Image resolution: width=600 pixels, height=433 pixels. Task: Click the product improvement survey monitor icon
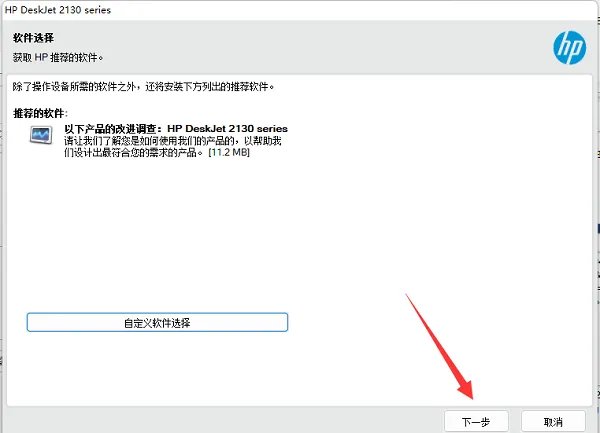pyautogui.click(x=41, y=135)
